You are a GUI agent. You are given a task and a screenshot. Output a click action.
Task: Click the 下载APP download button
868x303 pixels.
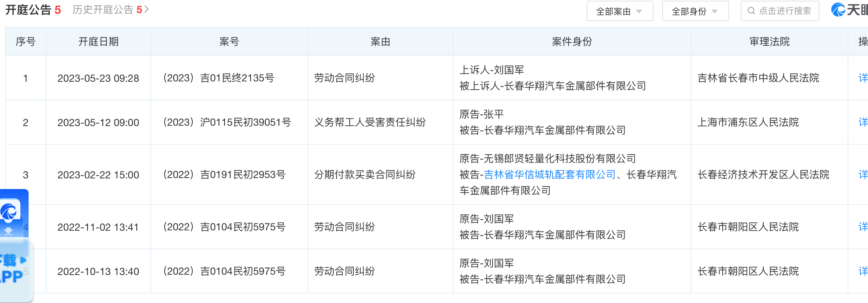13,269
